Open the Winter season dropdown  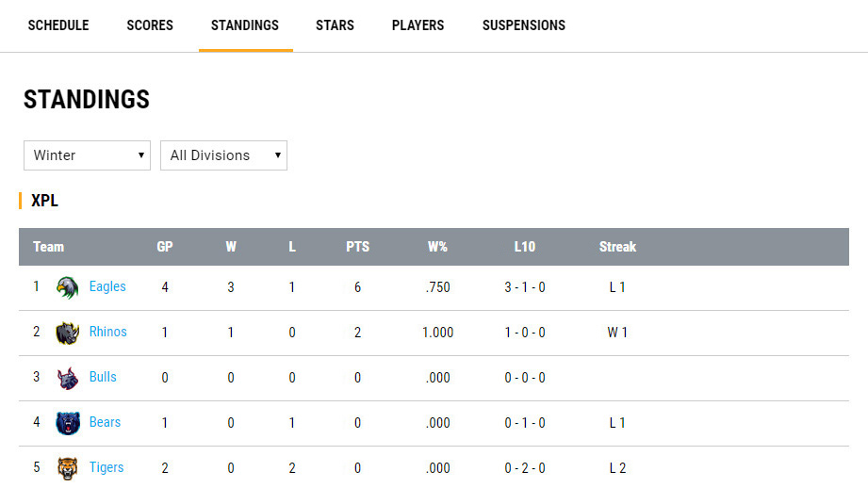(x=87, y=155)
